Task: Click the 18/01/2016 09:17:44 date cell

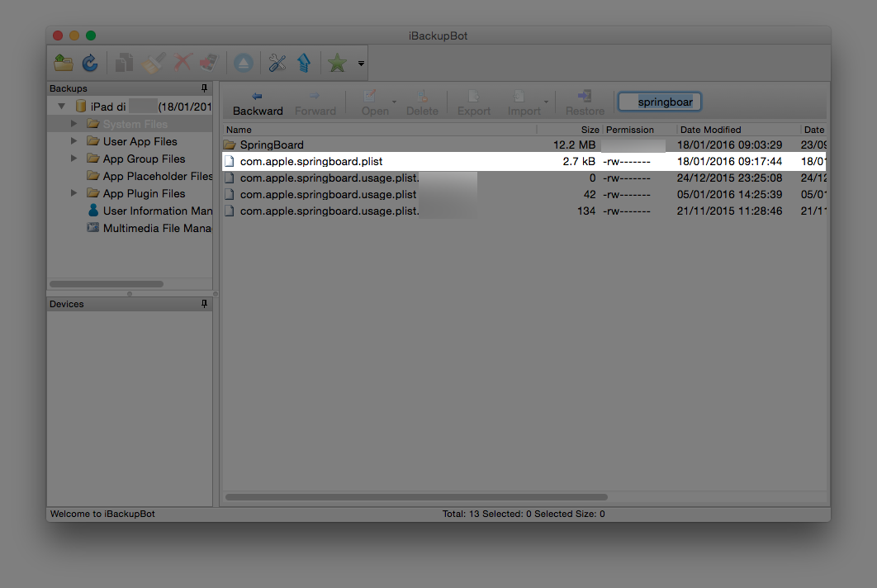Action: coord(729,161)
